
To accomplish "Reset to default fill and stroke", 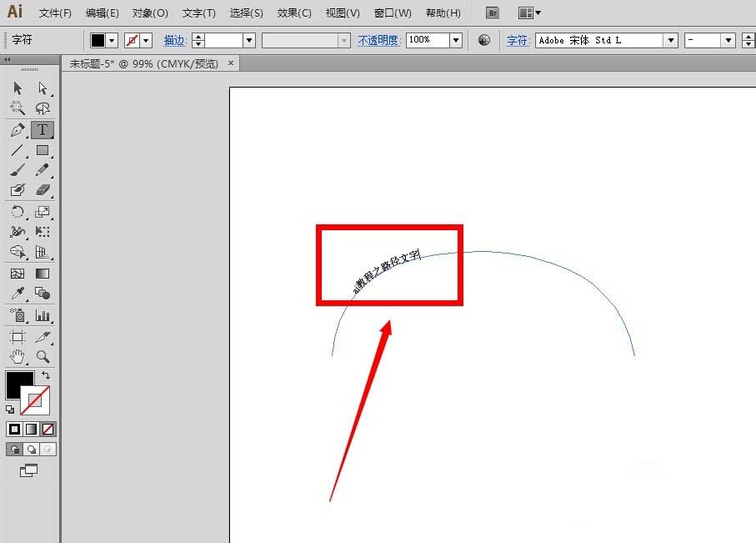I will [x=10, y=410].
